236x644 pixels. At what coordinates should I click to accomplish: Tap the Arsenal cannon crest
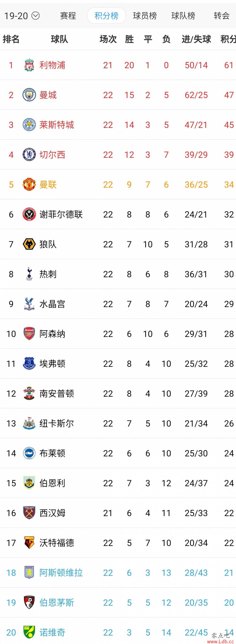pyautogui.click(x=29, y=334)
